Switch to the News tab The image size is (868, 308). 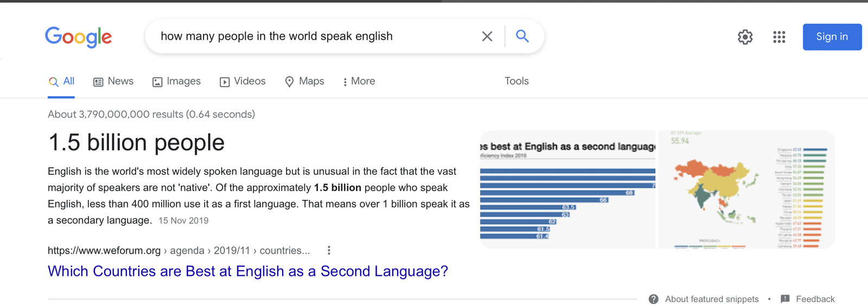coord(113,81)
